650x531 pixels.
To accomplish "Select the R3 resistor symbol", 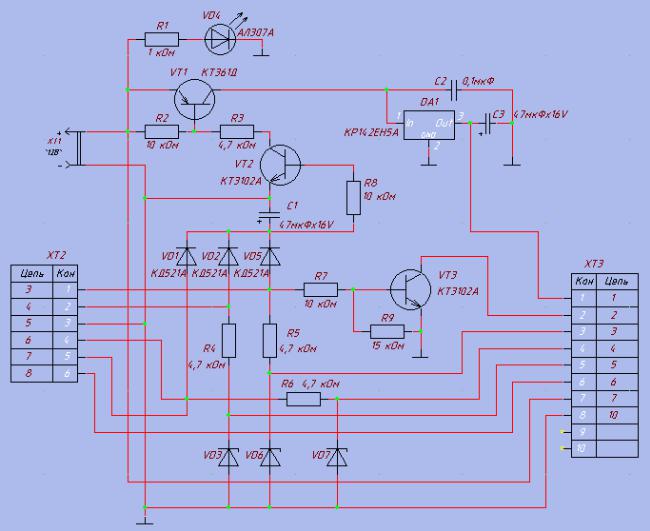I will point(237,132).
